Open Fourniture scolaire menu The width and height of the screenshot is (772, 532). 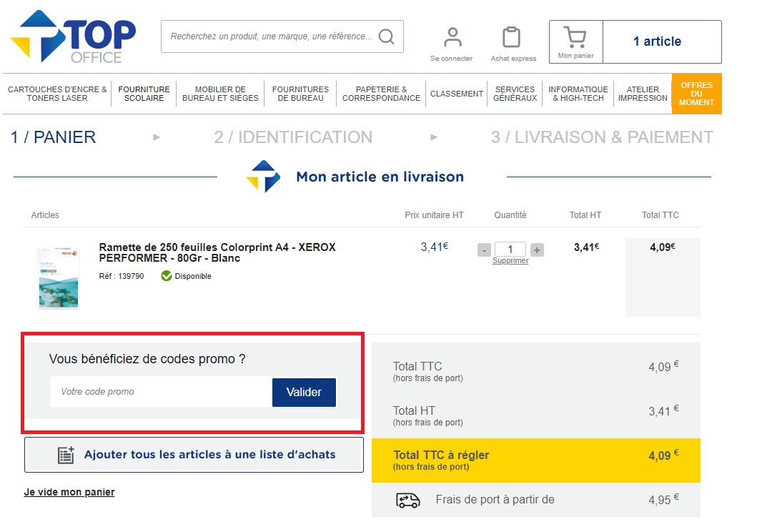tap(144, 94)
